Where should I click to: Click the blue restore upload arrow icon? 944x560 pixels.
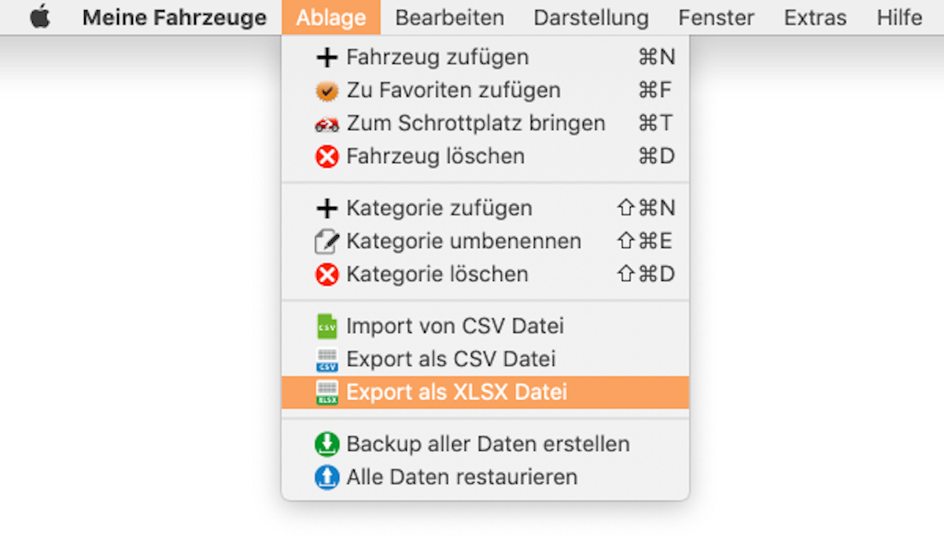click(x=326, y=477)
